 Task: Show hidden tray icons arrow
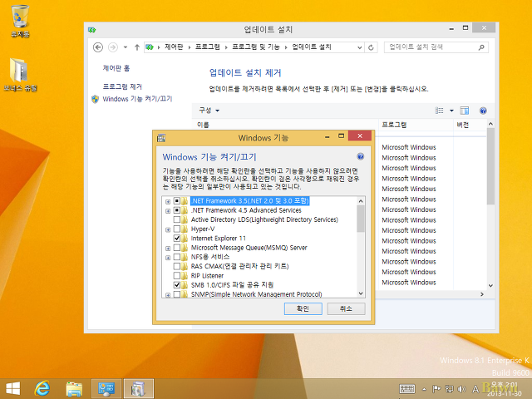coord(424,389)
